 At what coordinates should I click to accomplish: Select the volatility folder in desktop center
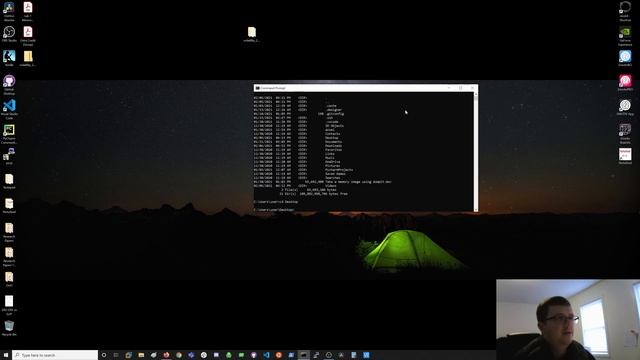pyautogui.click(x=251, y=34)
